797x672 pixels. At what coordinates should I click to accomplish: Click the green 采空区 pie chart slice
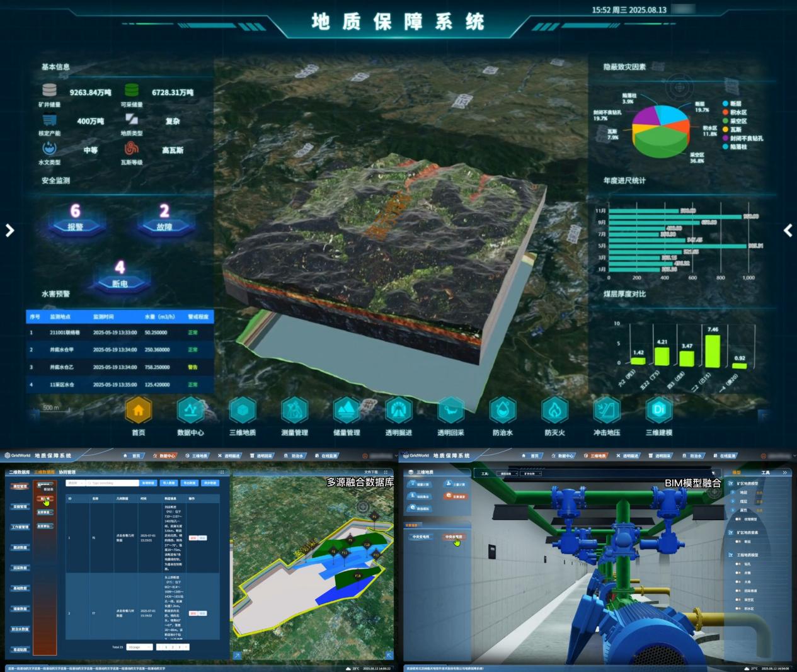(662, 140)
